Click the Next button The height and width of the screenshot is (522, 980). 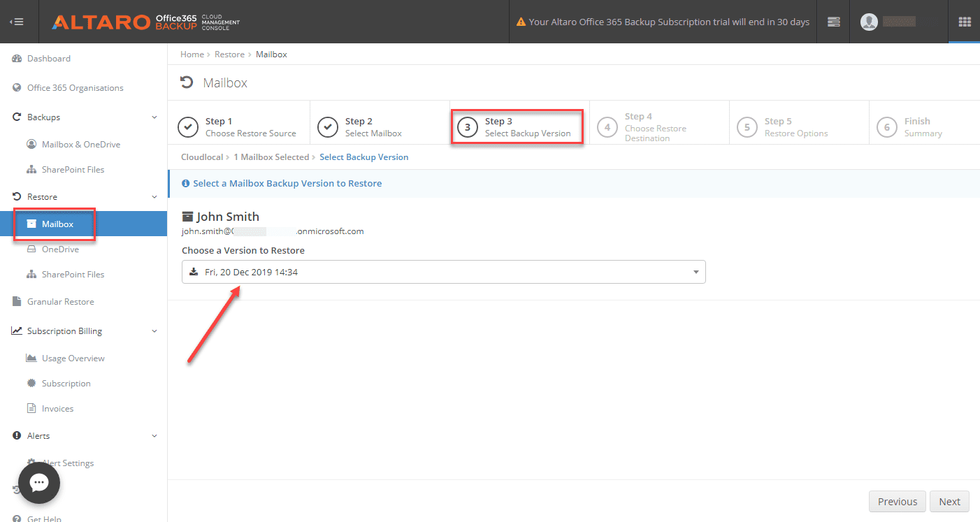click(x=949, y=502)
